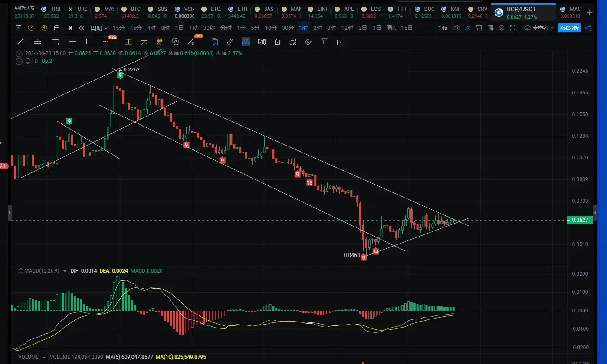Image resolution: width=607 pixels, height=364 pixels.
Task: Choose the 分时 timeframe
Action: coord(226,28)
